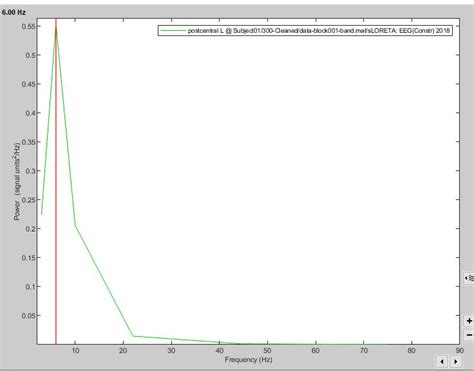Click the 90 tick label on frequency axis
This screenshot has height=371, width=474.
coord(460,350)
